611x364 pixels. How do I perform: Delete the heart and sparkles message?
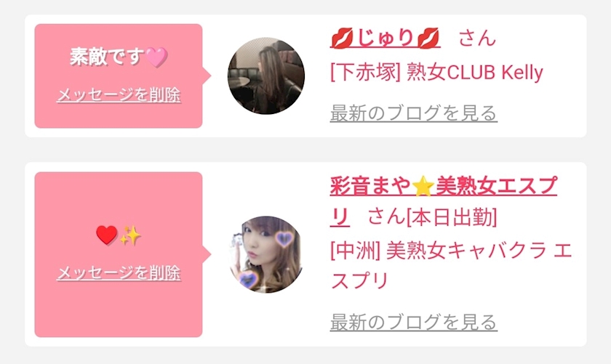119,272
